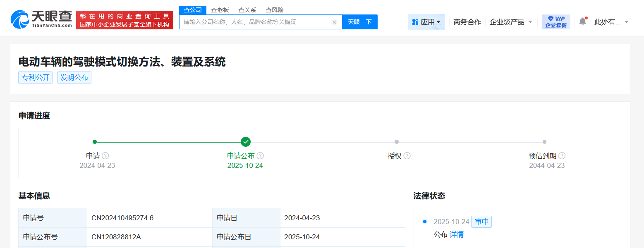Click the help icon next to 申请

[105, 156]
